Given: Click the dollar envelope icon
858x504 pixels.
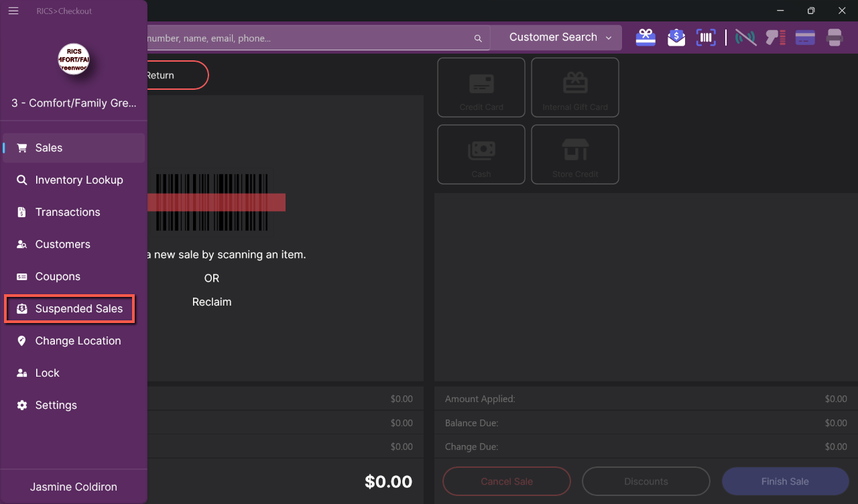Looking at the screenshot, I should (676, 38).
